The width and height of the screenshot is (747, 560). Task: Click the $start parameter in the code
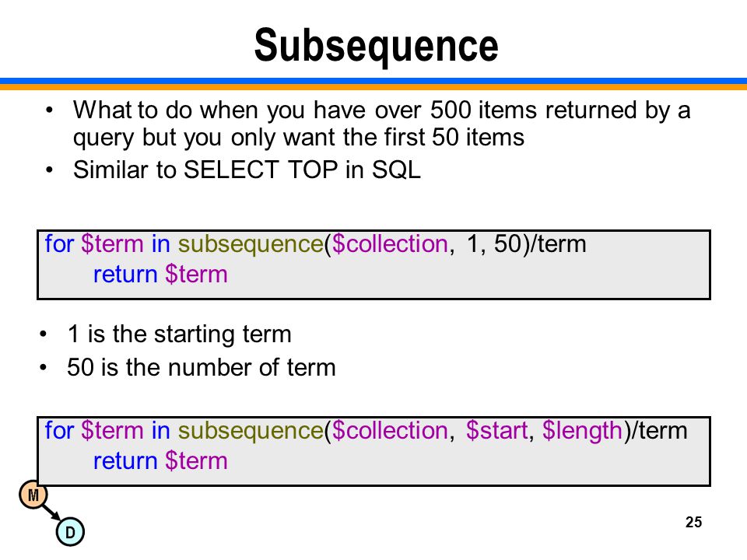click(497, 430)
